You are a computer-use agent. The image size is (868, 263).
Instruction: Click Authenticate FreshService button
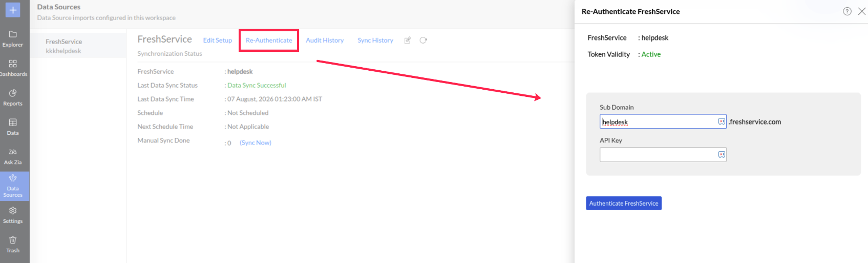coord(624,204)
